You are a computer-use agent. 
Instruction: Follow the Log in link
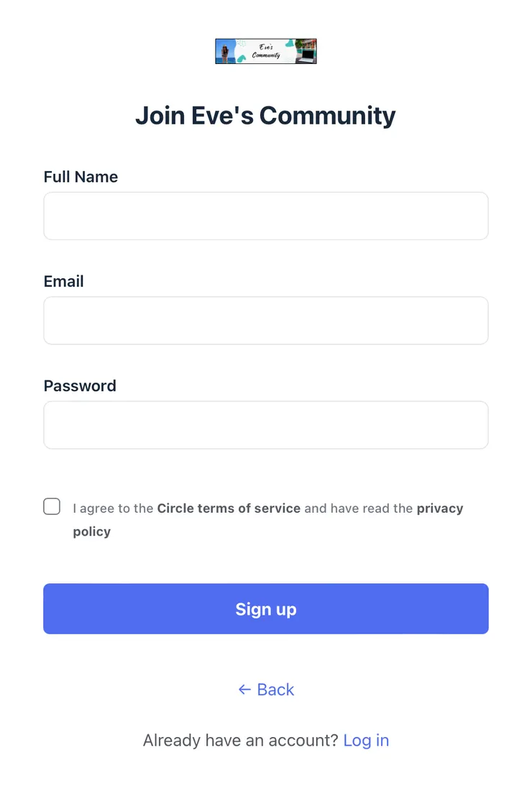(x=366, y=741)
